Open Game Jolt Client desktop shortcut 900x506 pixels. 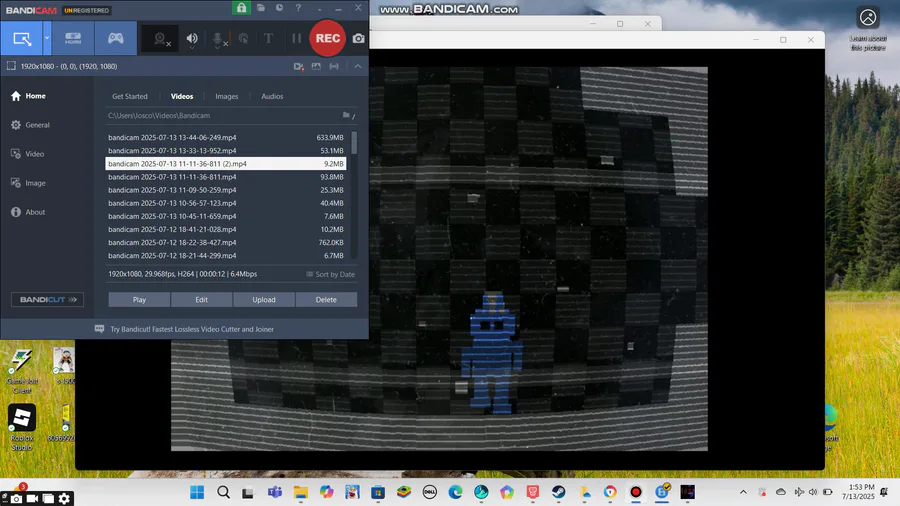click(x=22, y=370)
